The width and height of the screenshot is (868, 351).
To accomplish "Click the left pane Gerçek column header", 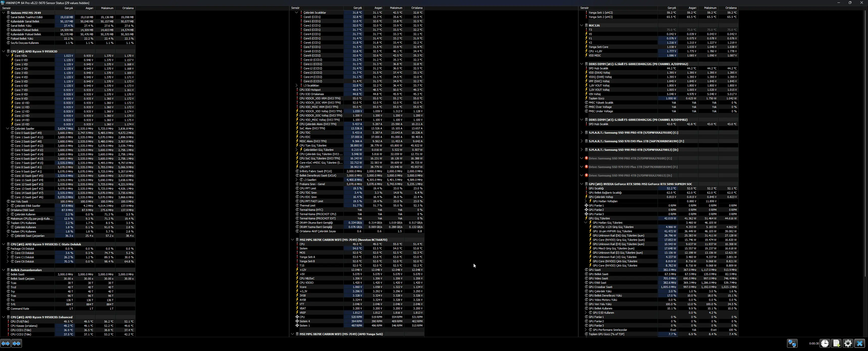I will pyautogui.click(x=65, y=8).
